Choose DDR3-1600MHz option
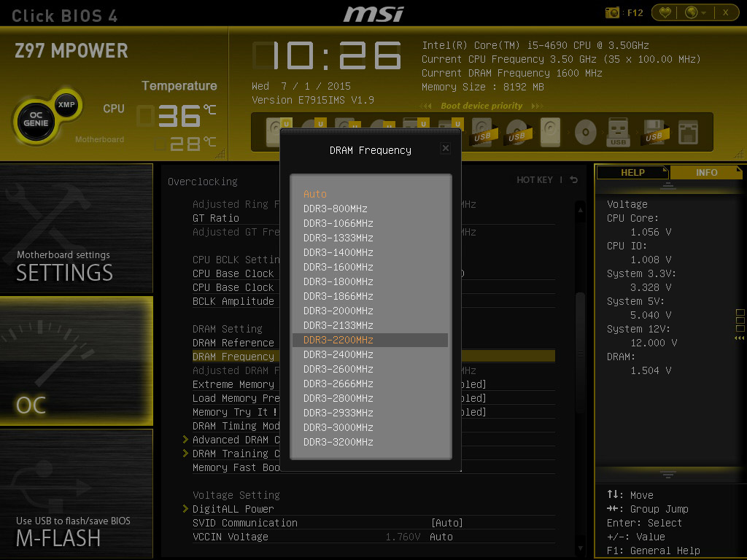Screen dimensions: 747x560 click(338, 267)
